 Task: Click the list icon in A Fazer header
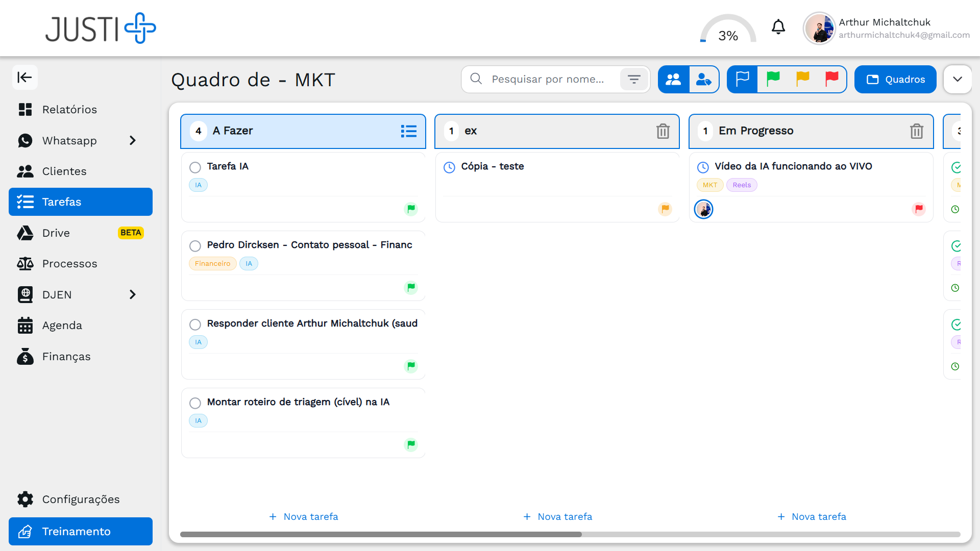coord(408,131)
